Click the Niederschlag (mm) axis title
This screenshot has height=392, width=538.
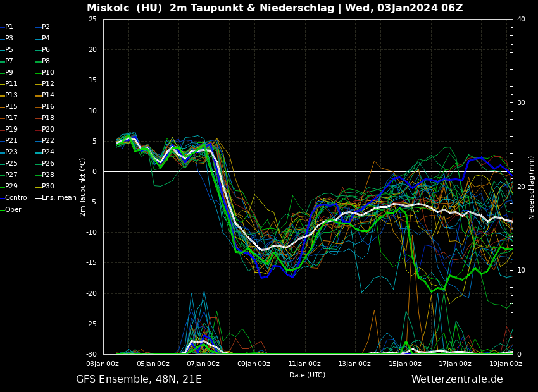(x=532, y=188)
